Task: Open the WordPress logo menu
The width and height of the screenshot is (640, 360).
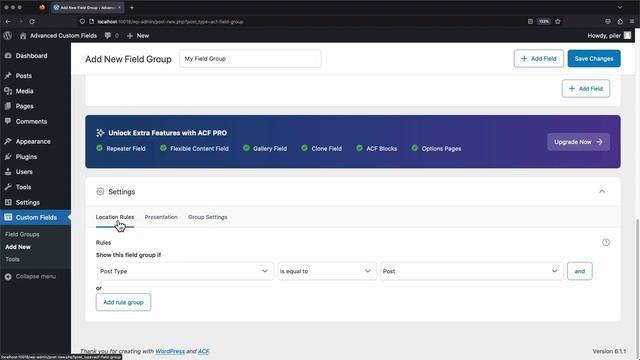Action: [7, 36]
